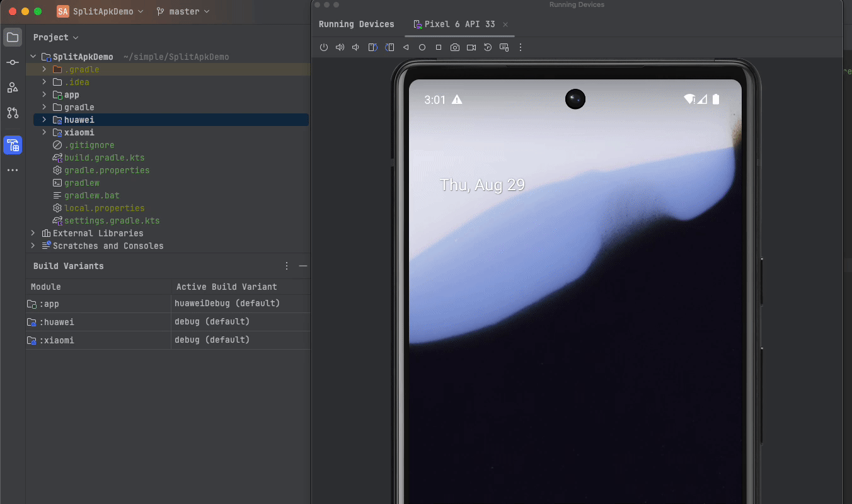Screen dimensions: 852x504
Task: Select the :huawei module cell
Action: pos(98,322)
